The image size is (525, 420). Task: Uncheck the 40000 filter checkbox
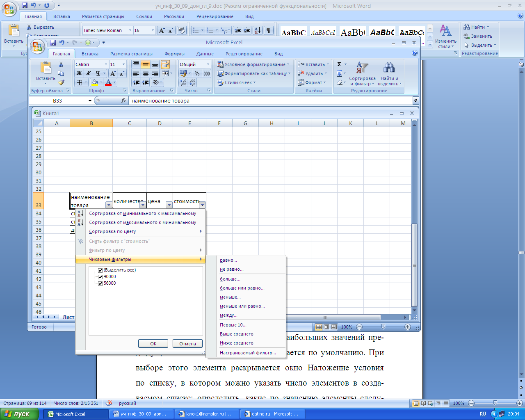(100, 277)
